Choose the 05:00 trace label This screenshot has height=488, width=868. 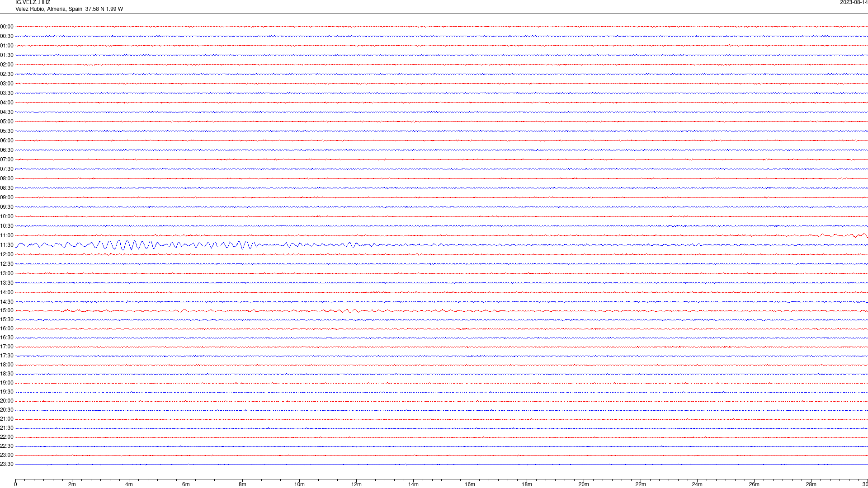7,122
